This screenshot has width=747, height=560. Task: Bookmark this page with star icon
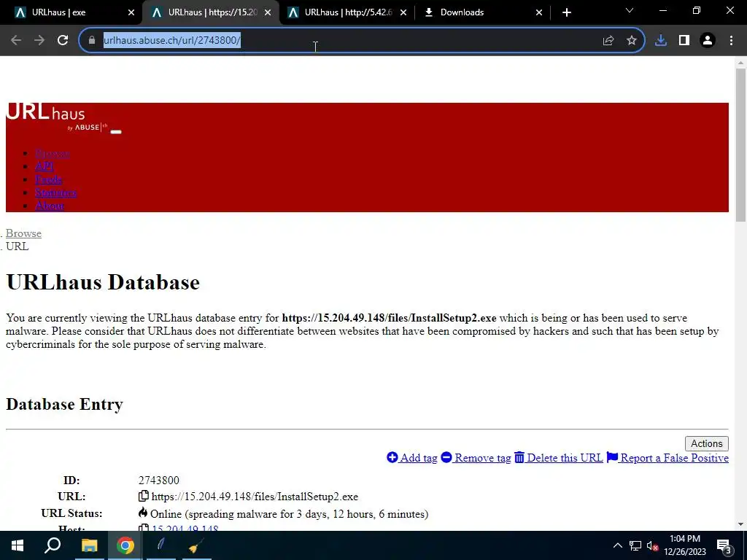point(632,41)
